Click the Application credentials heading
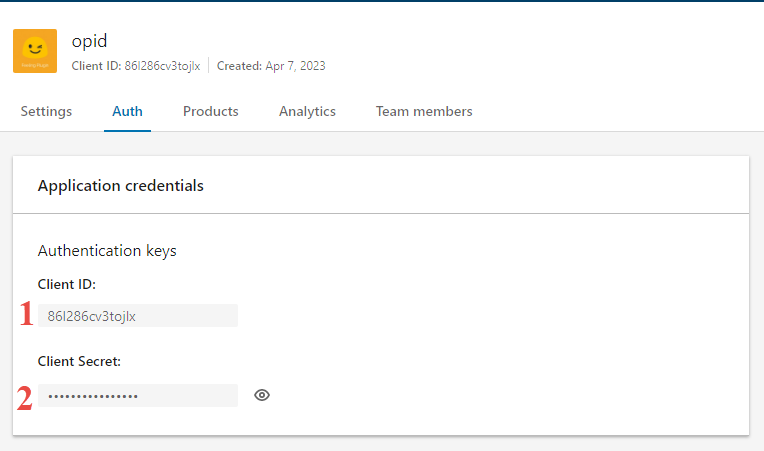Image resolution: width=764 pixels, height=451 pixels. tap(120, 186)
